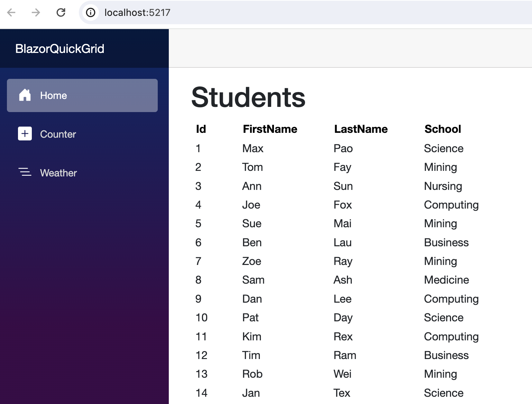Click the last name Ash
The width and height of the screenshot is (532, 404).
click(x=343, y=280)
